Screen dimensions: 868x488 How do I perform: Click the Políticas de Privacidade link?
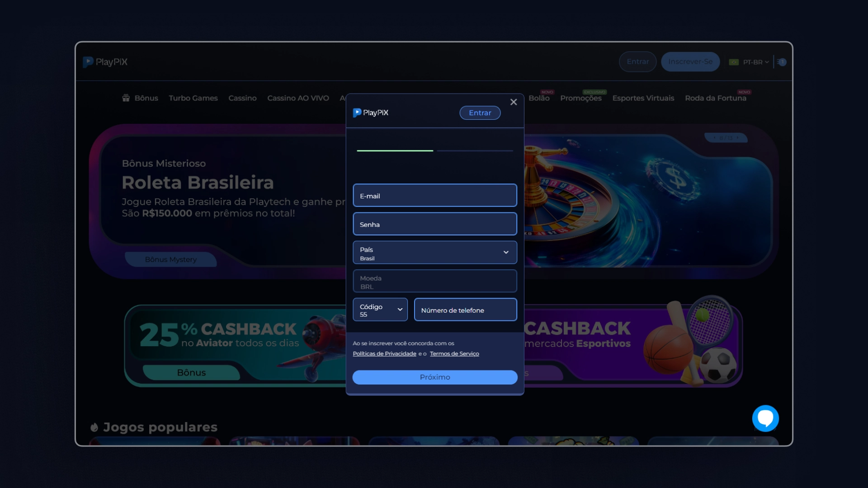click(385, 353)
